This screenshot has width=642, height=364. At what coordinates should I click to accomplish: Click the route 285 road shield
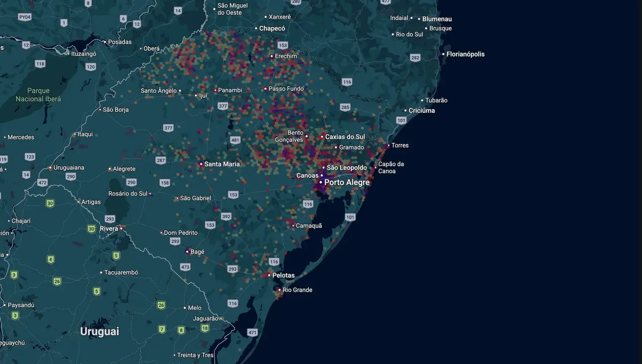coord(345,107)
